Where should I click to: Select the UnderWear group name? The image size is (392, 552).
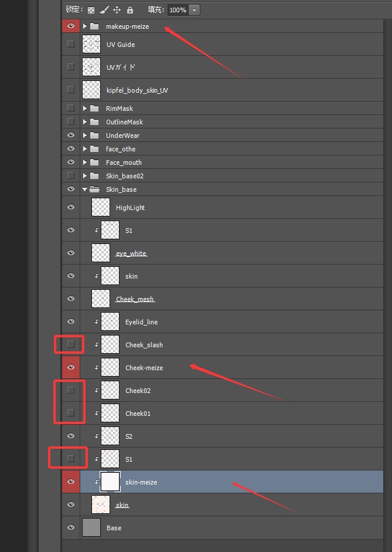pos(122,136)
